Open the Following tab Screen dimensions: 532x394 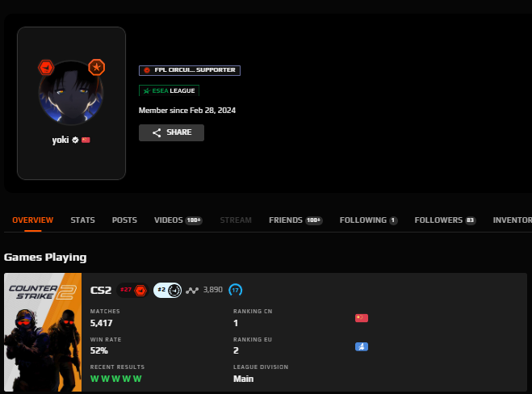click(368, 220)
